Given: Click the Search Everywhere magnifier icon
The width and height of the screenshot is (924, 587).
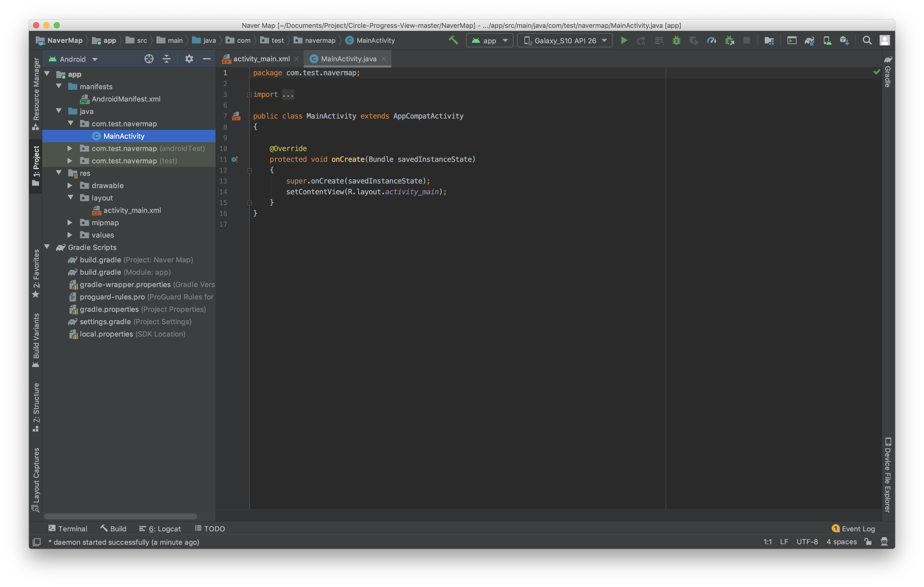Looking at the screenshot, I should [867, 40].
